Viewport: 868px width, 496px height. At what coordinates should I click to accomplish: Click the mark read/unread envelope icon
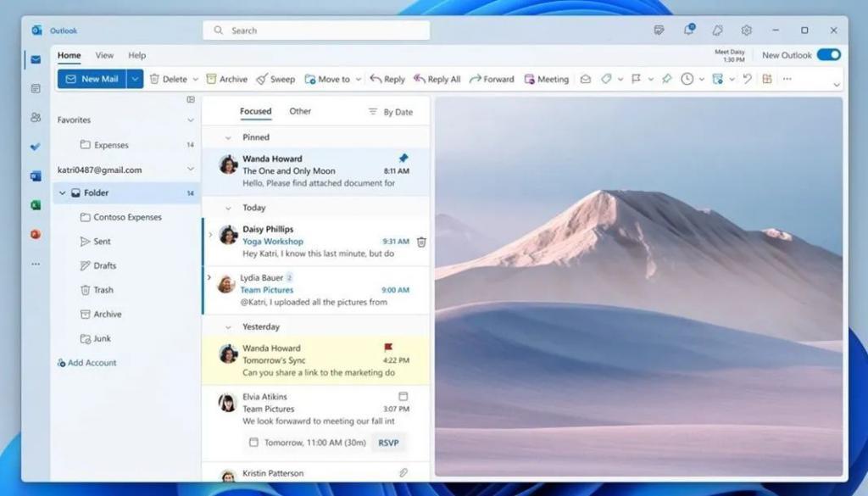pyautogui.click(x=585, y=79)
